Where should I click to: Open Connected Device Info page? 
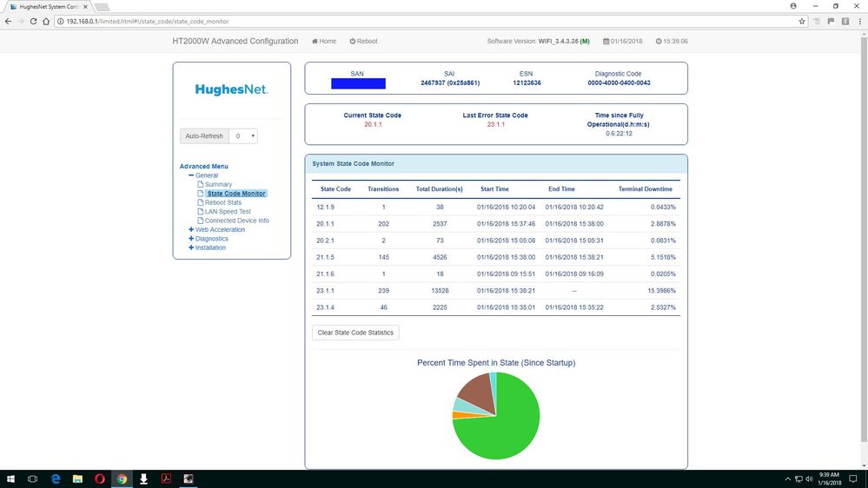(236, 221)
